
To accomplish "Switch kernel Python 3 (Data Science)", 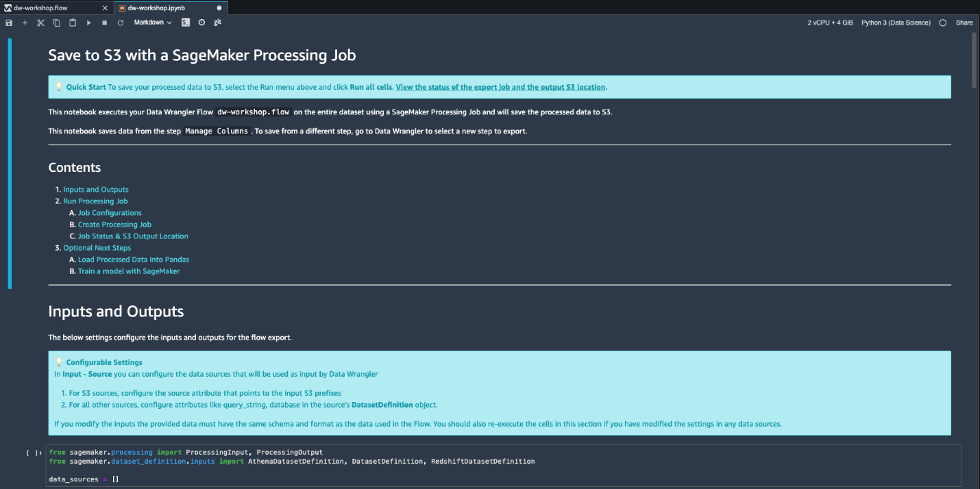I will [896, 23].
